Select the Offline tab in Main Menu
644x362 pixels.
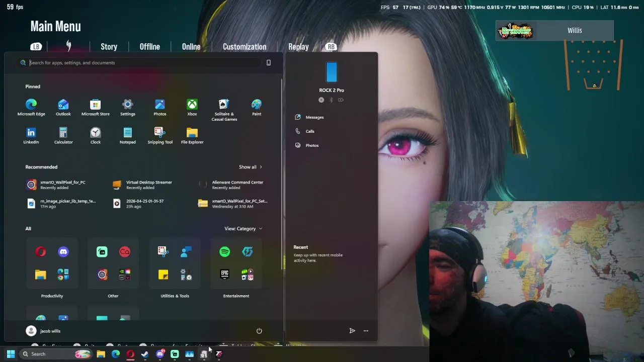pyautogui.click(x=150, y=47)
